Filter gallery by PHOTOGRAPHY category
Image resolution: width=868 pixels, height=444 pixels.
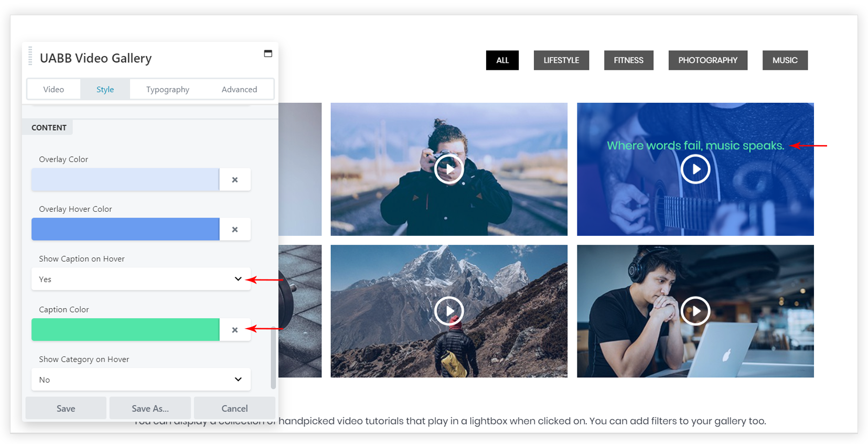pyautogui.click(x=708, y=60)
